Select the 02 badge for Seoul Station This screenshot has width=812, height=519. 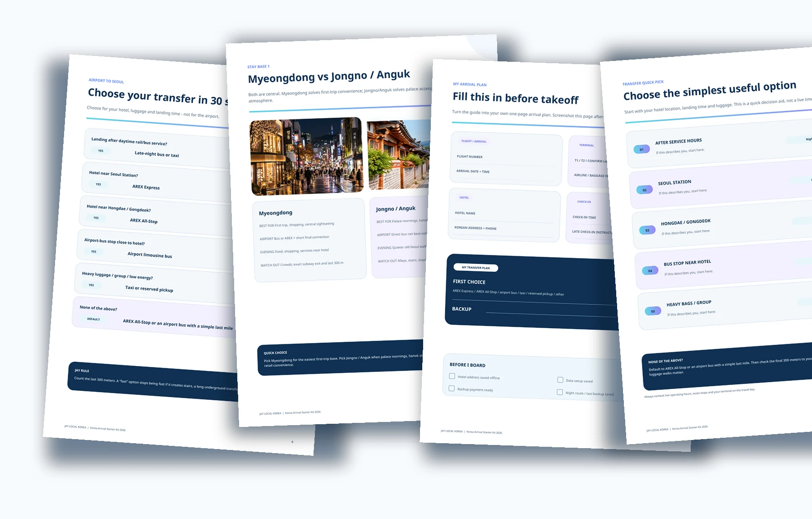pyautogui.click(x=645, y=190)
